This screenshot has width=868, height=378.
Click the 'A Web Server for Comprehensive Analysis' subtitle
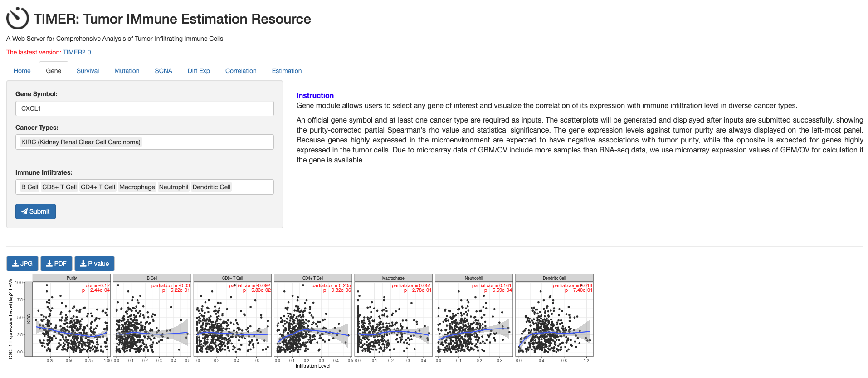pyautogui.click(x=115, y=39)
